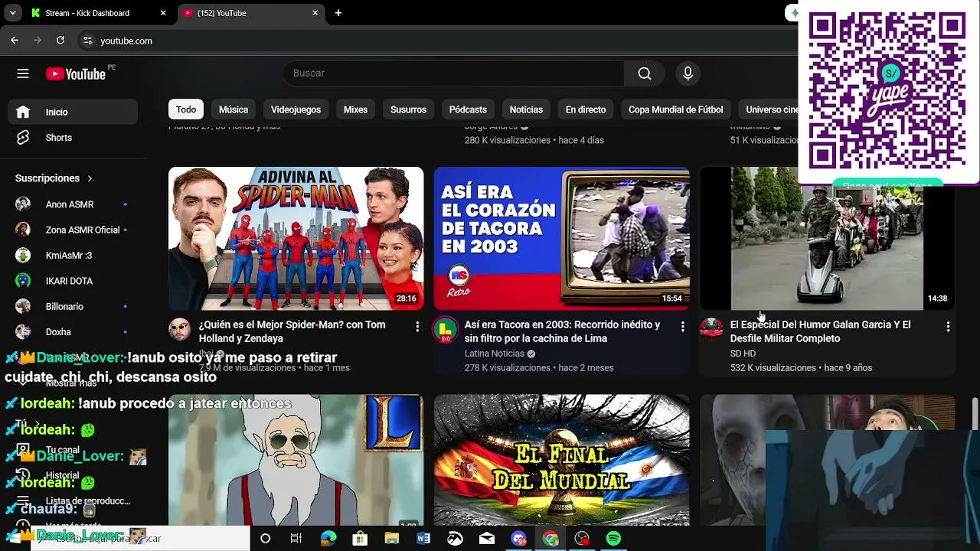The height and width of the screenshot is (551, 980).
Task: Open the KmiAsMr :3 channel avatar
Action: [23, 256]
